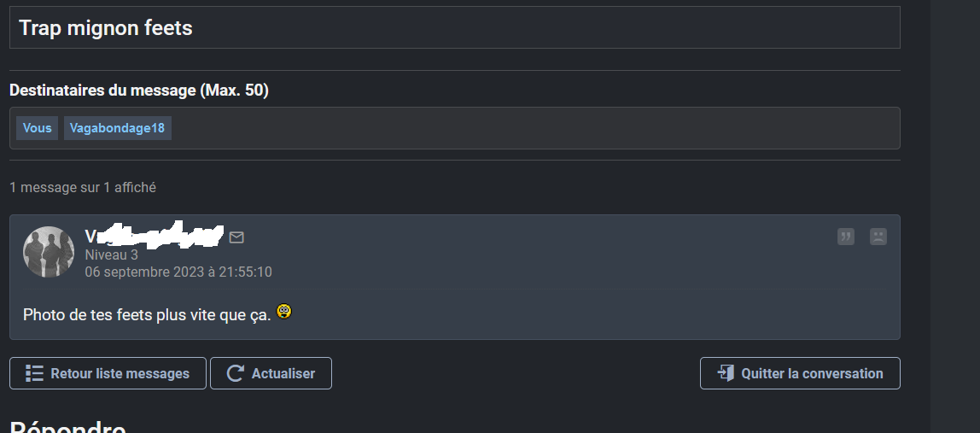Open the sender's avatar picture
The height and width of the screenshot is (433, 980).
[x=49, y=252]
